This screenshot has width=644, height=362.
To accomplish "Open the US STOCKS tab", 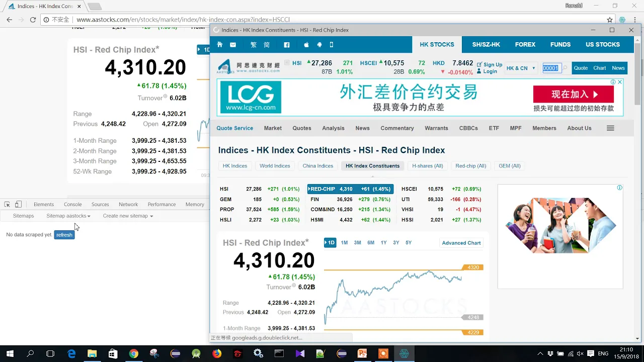I will pos(603,44).
